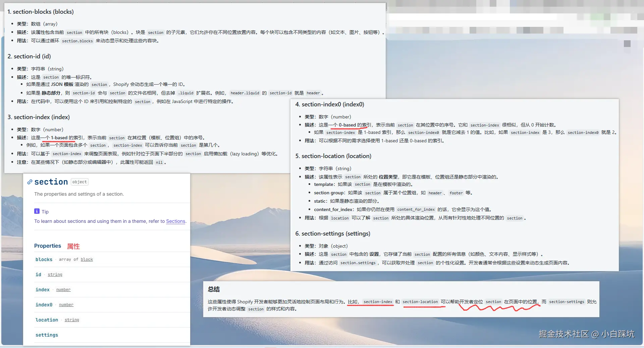Select the index property in the Properties list
Image resolution: width=644 pixels, height=348 pixels.
43,290
